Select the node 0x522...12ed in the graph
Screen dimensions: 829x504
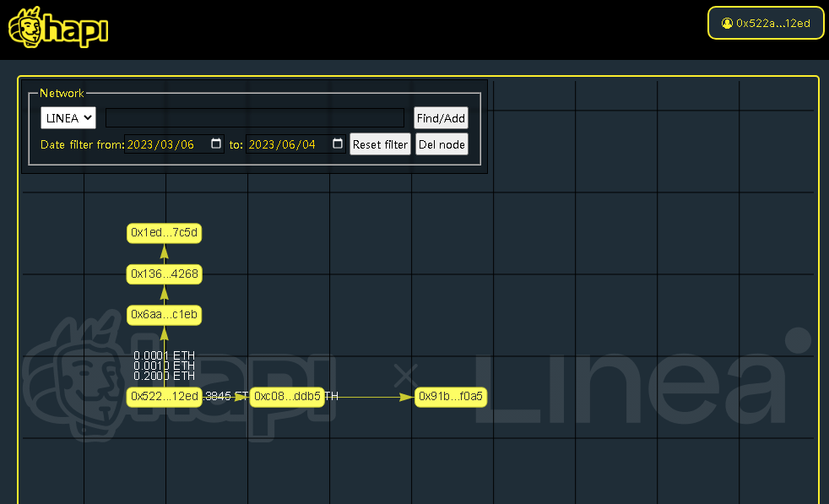165,397
